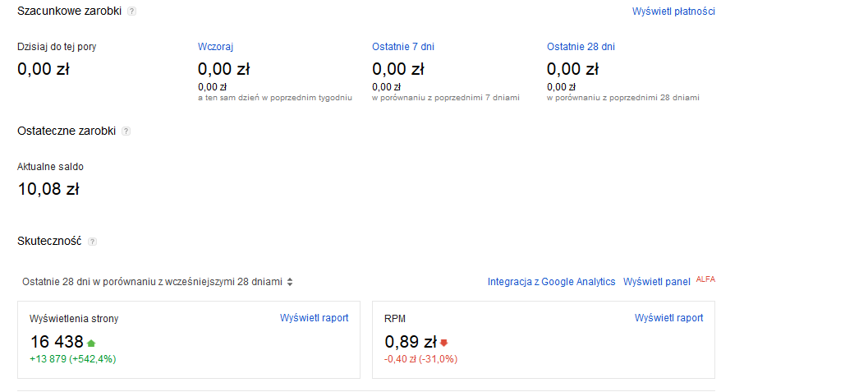The height and width of the screenshot is (392, 868).
Task: Click the Dzisiaj do tej pory amount
Action: tap(44, 69)
